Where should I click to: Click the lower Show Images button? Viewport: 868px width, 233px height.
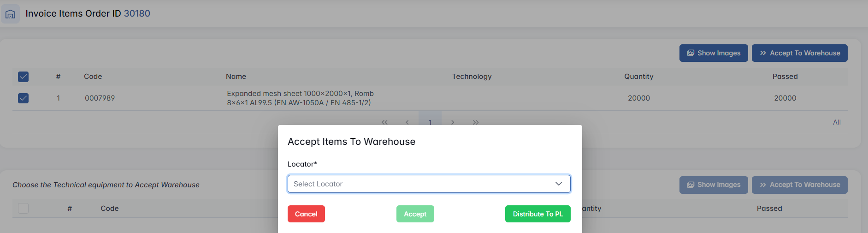pos(713,185)
